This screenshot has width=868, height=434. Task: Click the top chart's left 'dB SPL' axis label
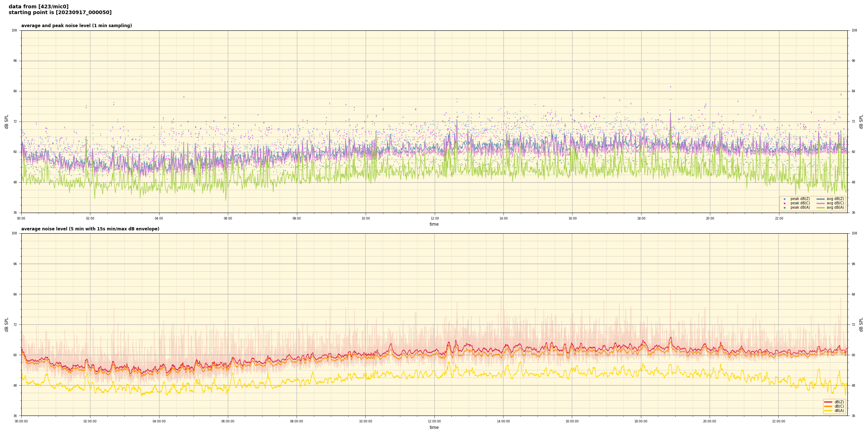pyautogui.click(x=7, y=122)
